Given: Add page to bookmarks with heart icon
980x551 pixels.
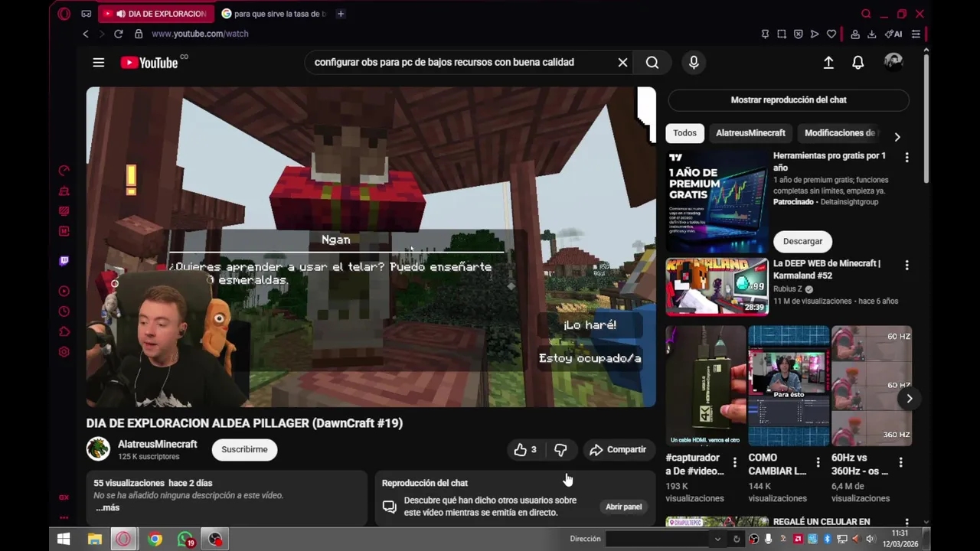Looking at the screenshot, I should [x=831, y=34].
